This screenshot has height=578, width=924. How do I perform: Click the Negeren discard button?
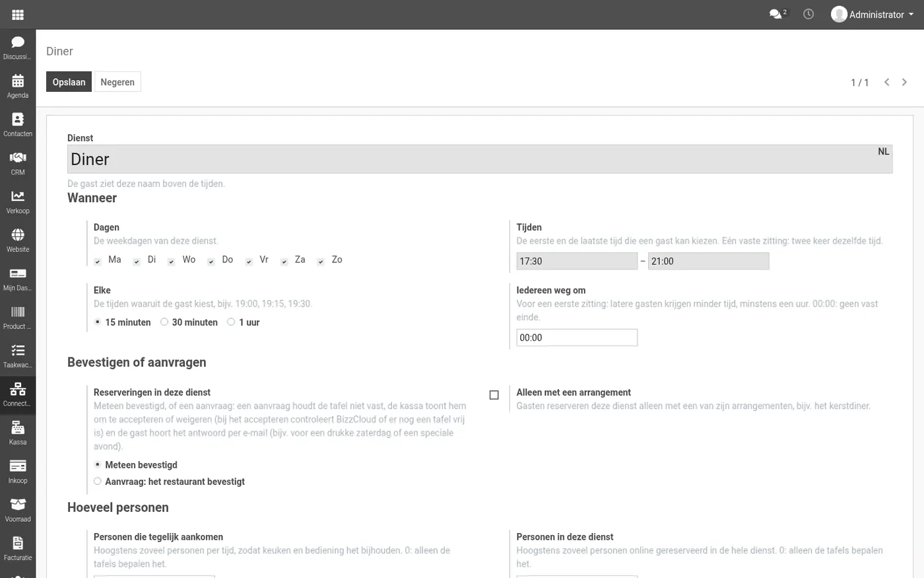[x=117, y=82]
